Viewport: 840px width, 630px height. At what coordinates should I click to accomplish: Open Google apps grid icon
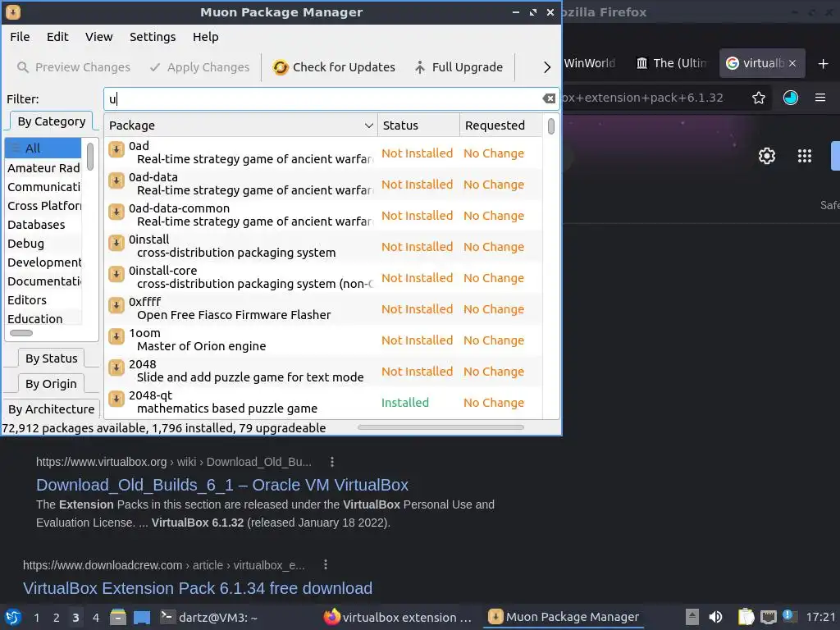click(805, 156)
